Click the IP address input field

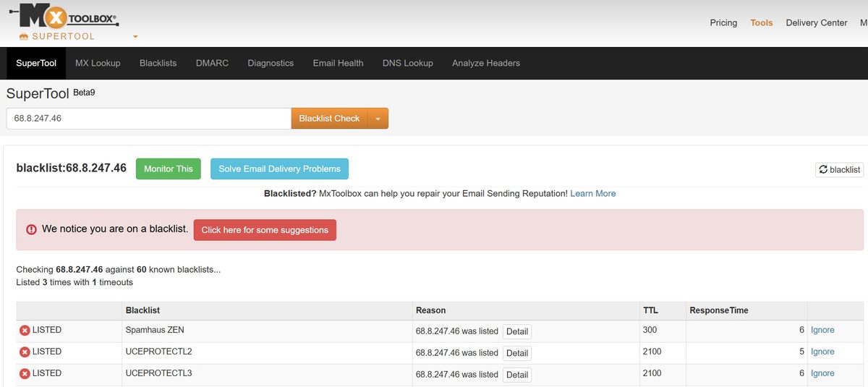click(149, 119)
